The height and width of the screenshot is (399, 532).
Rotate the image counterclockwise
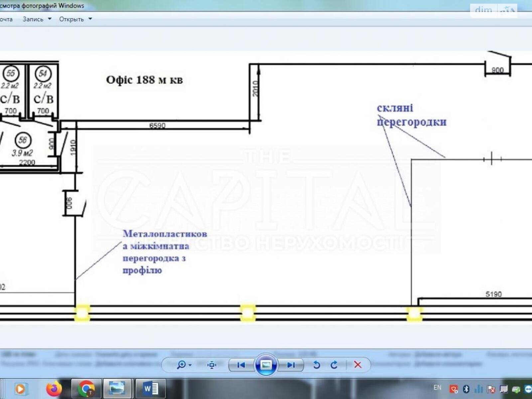[317, 365]
